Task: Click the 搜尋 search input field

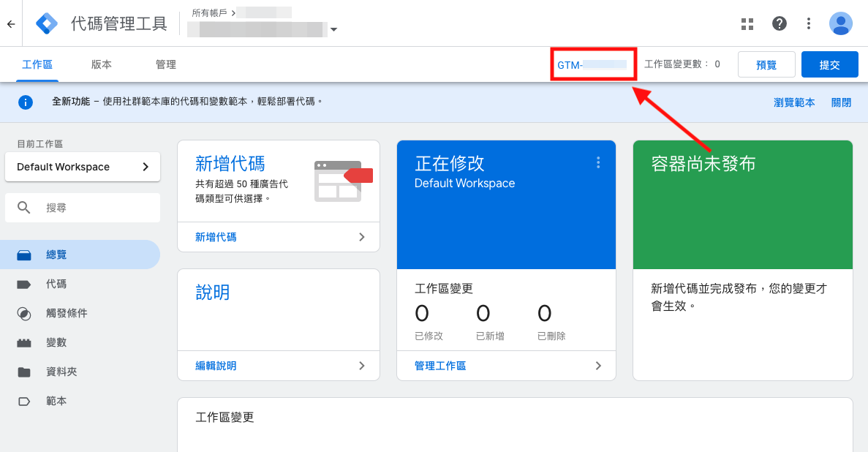Action: pos(83,208)
